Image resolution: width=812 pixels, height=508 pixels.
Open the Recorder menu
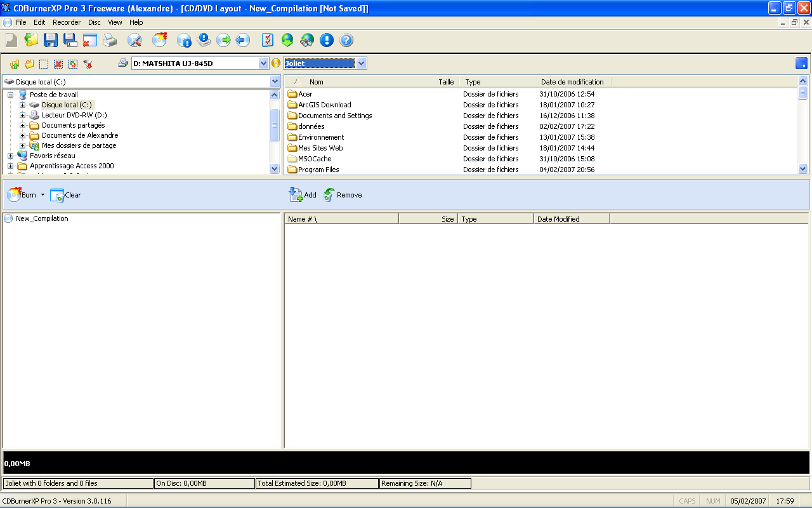pyautogui.click(x=67, y=22)
